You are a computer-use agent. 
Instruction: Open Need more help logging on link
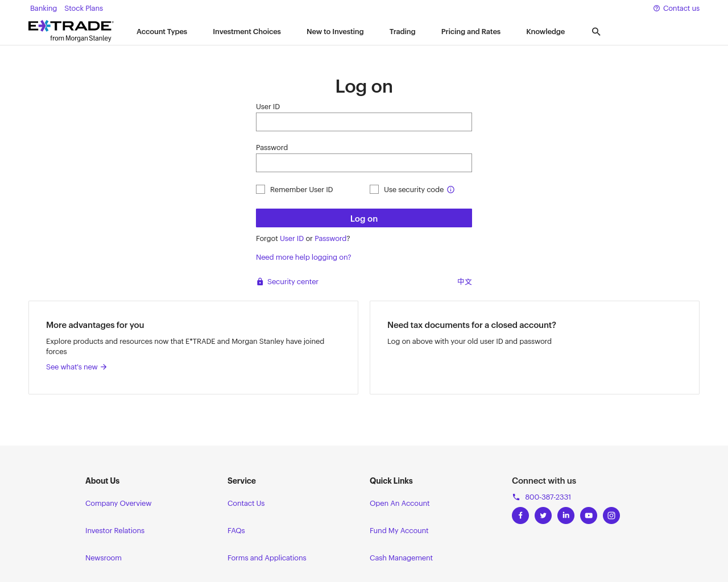(x=304, y=257)
